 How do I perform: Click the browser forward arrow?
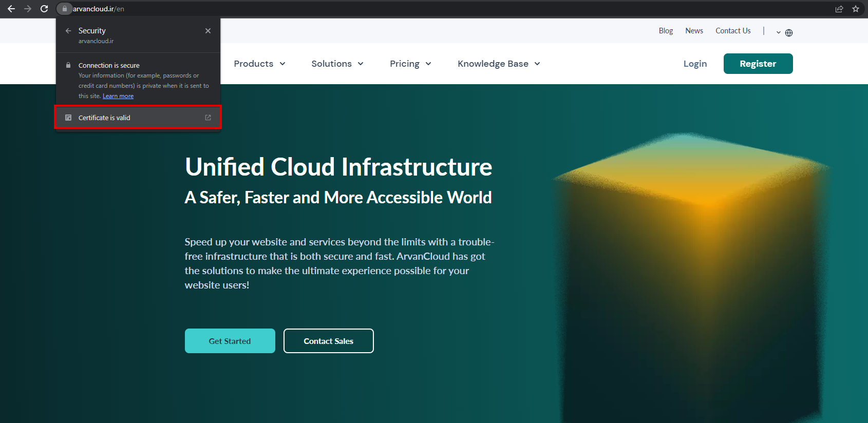coord(28,9)
